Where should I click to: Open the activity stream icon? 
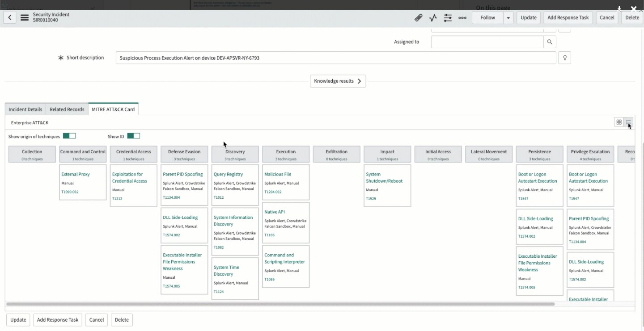pos(433,17)
